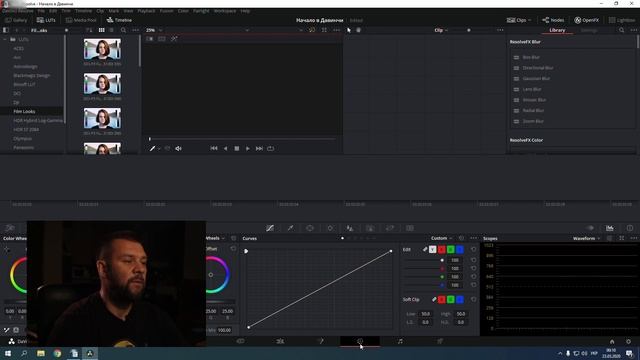Viewport: 640px width, 360px height.
Task: Select the third LUT thumbnail
Action: [x=102, y=118]
